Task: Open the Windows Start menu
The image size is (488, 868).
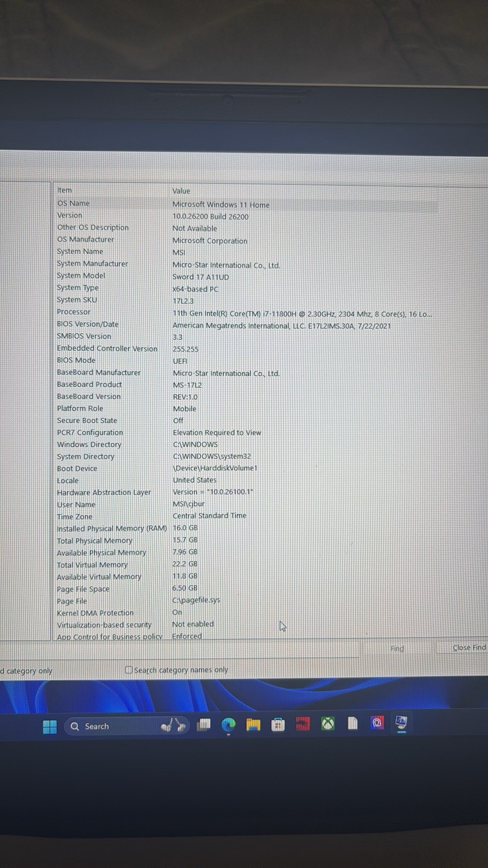Action: pyautogui.click(x=50, y=727)
